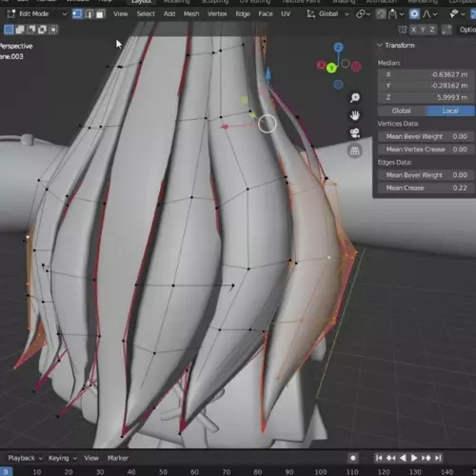Click the Edges Data Mean Bevel Weight field
Screen dimensions: 476x476
click(426, 175)
